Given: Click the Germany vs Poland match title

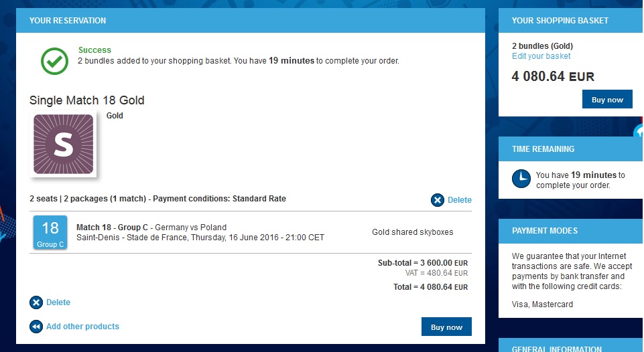Looking at the screenshot, I should point(190,228).
